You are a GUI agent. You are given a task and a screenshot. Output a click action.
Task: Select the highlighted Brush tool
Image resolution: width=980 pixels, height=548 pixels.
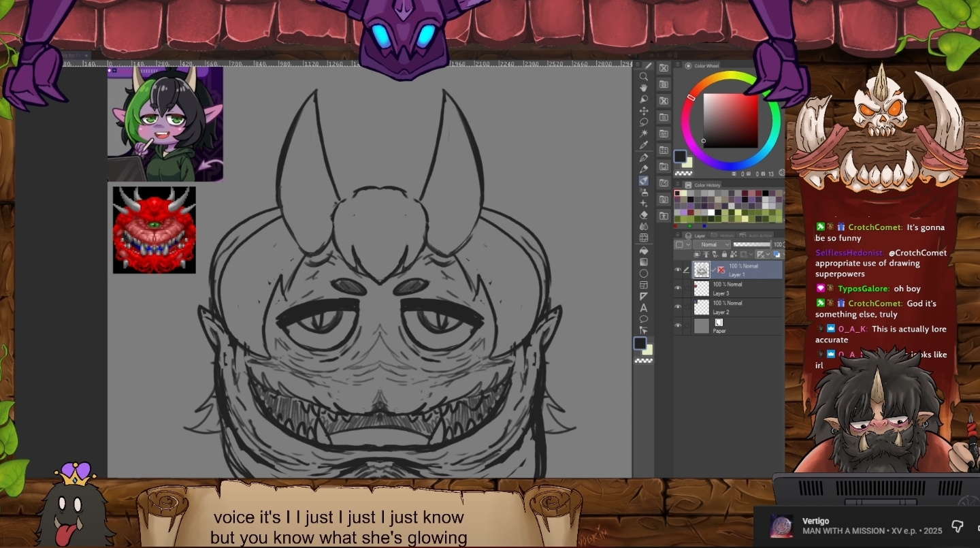coord(644,180)
